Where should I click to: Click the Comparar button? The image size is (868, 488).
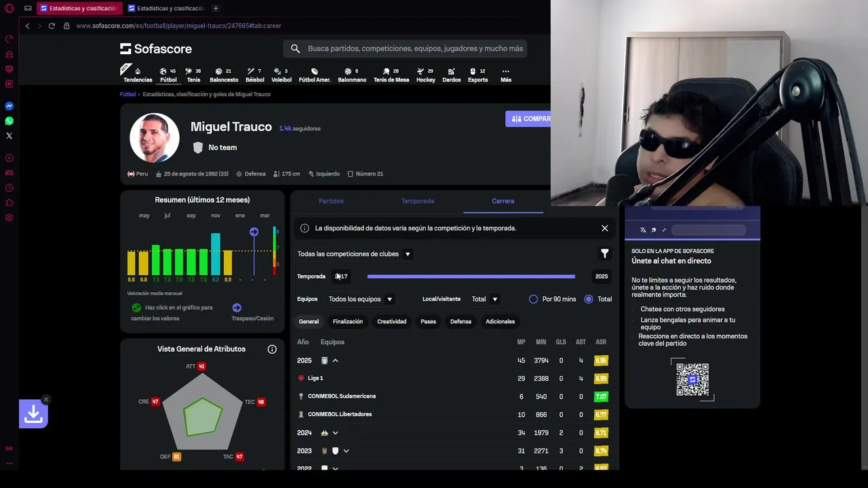point(528,119)
